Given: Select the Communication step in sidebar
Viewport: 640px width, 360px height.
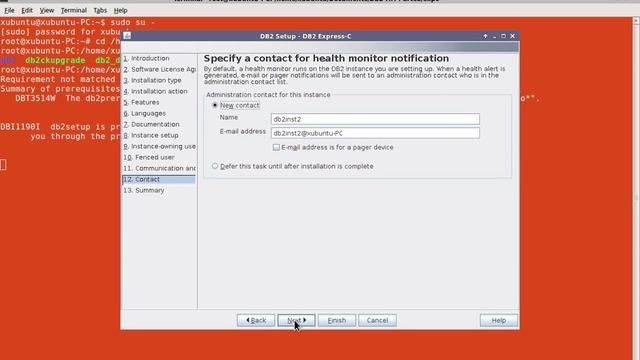Looking at the screenshot, I should pos(159,168).
